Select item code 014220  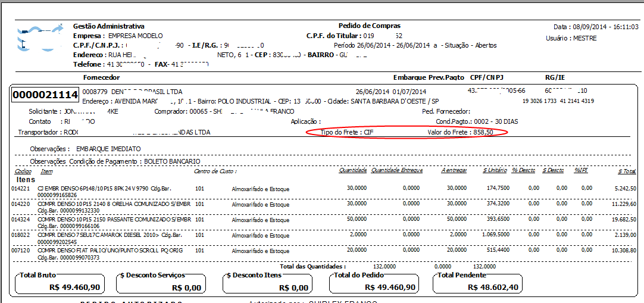click(21, 204)
